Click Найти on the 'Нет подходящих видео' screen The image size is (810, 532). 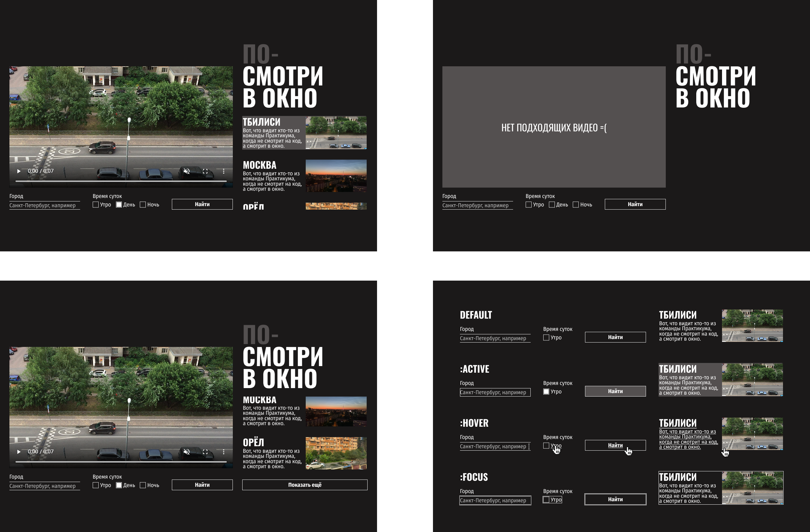coord(635,204)
